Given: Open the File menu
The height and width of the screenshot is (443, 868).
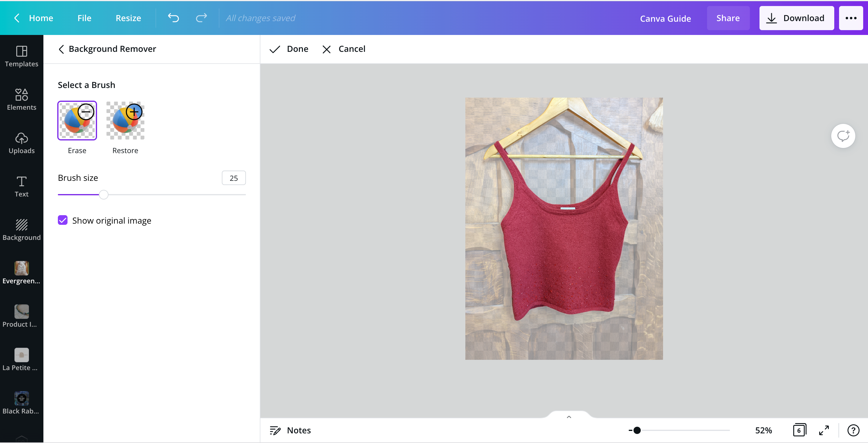Looking at the screenshot, I should (x=84, y=18).
